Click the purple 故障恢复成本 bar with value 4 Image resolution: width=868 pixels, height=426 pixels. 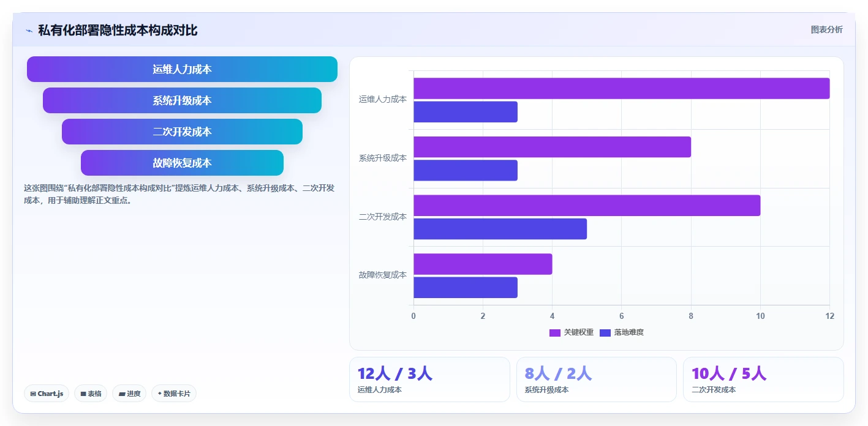click(483, 264)
